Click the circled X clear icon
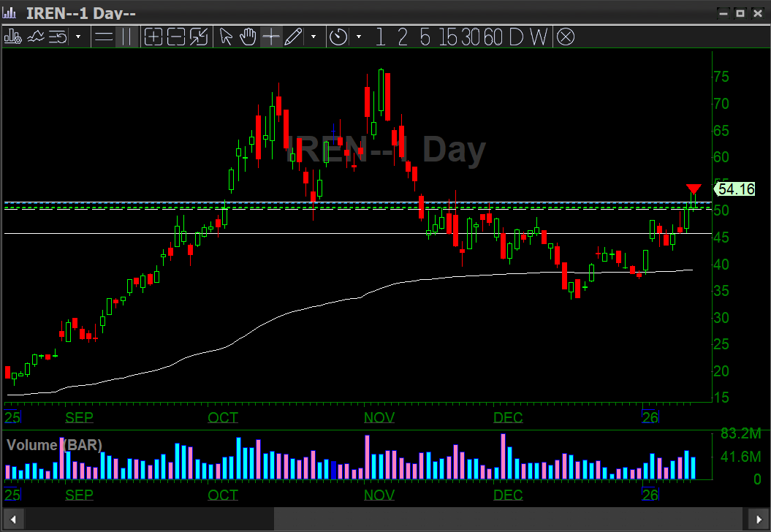771x532 pixels. click(x=566, y=37)
